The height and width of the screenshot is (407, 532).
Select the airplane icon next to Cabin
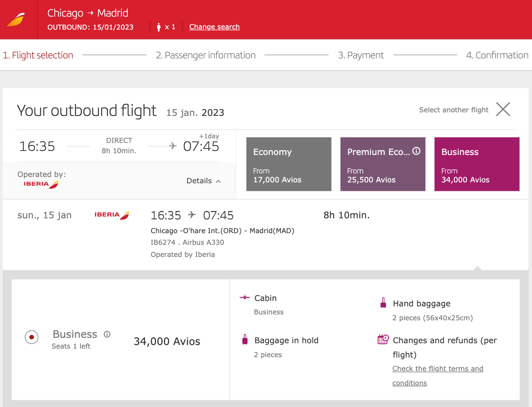pos(244,297)
